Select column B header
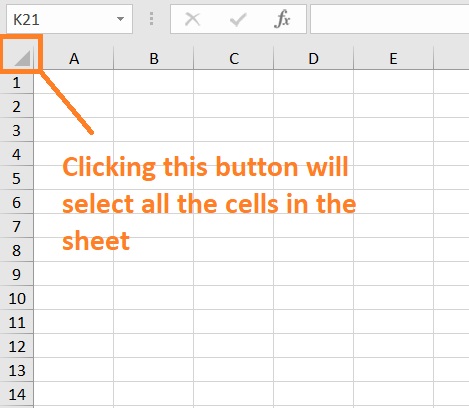 154,59
